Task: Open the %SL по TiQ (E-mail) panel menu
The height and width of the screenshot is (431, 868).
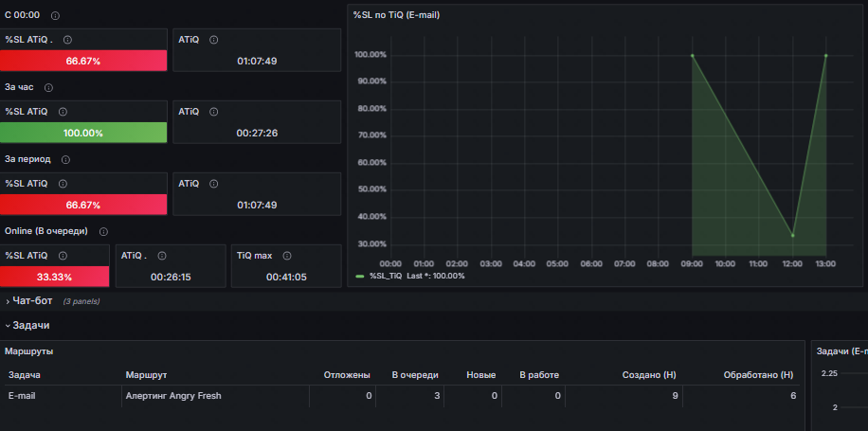Action: pyautogui.click(x=396, y=15)
